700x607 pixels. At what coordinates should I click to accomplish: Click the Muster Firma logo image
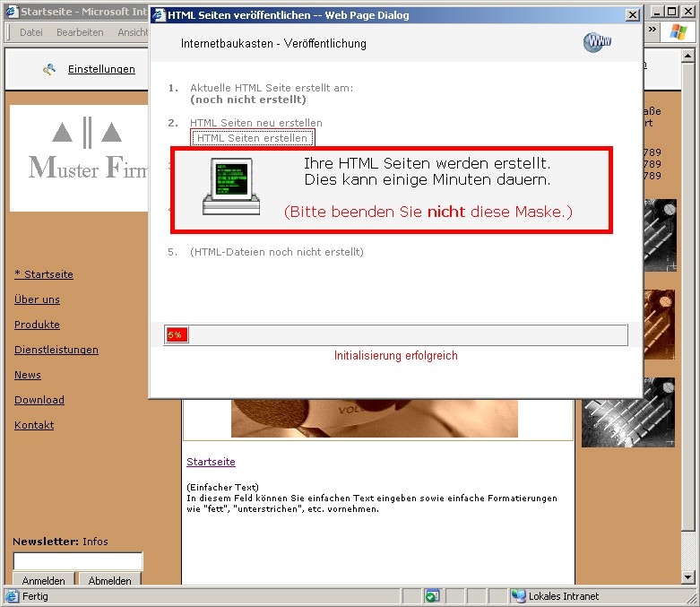point(78,158)
